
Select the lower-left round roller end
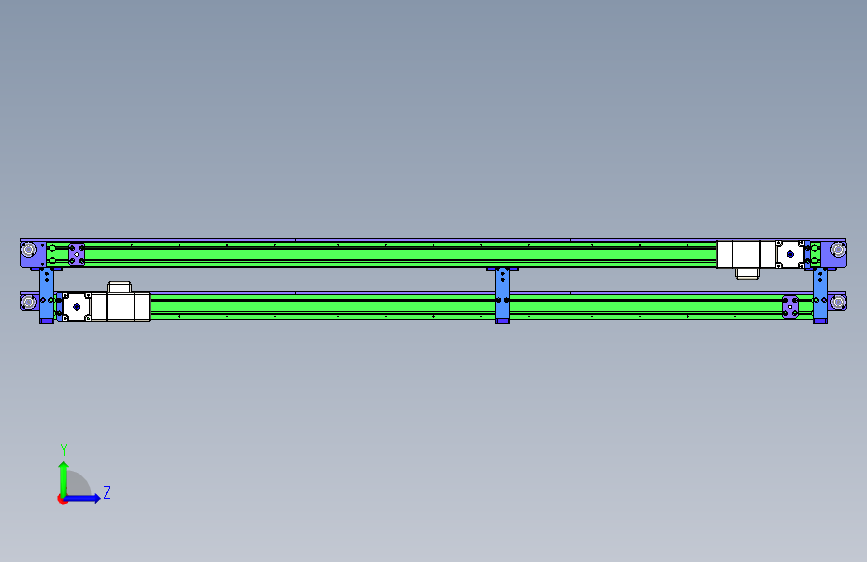coord(29,302)
